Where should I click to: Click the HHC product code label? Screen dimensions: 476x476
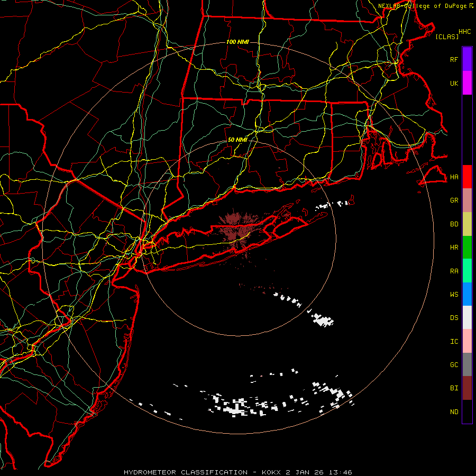click(464, 32)
